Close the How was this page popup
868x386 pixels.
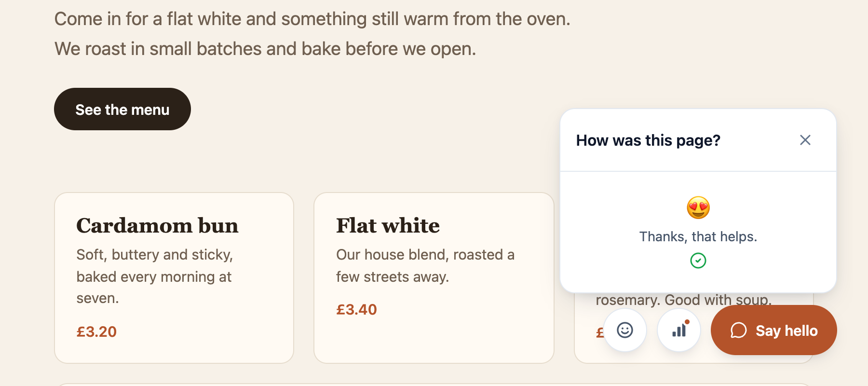[x=805, y=140]
